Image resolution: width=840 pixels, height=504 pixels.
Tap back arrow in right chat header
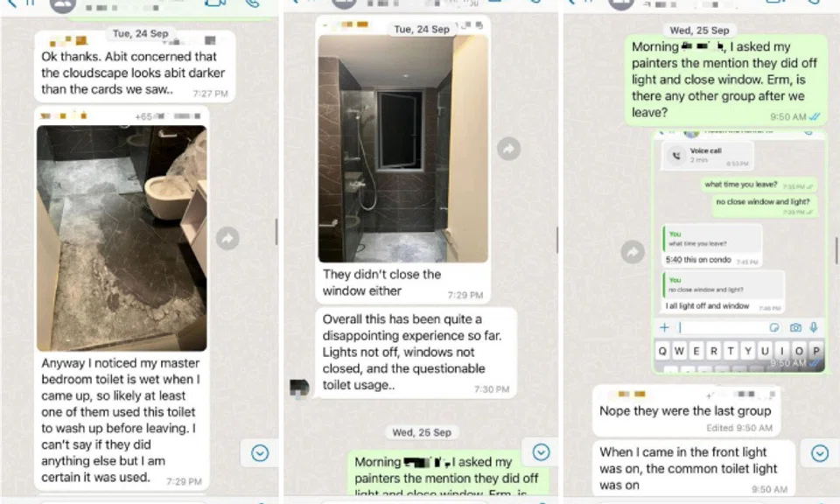[571, 3]
